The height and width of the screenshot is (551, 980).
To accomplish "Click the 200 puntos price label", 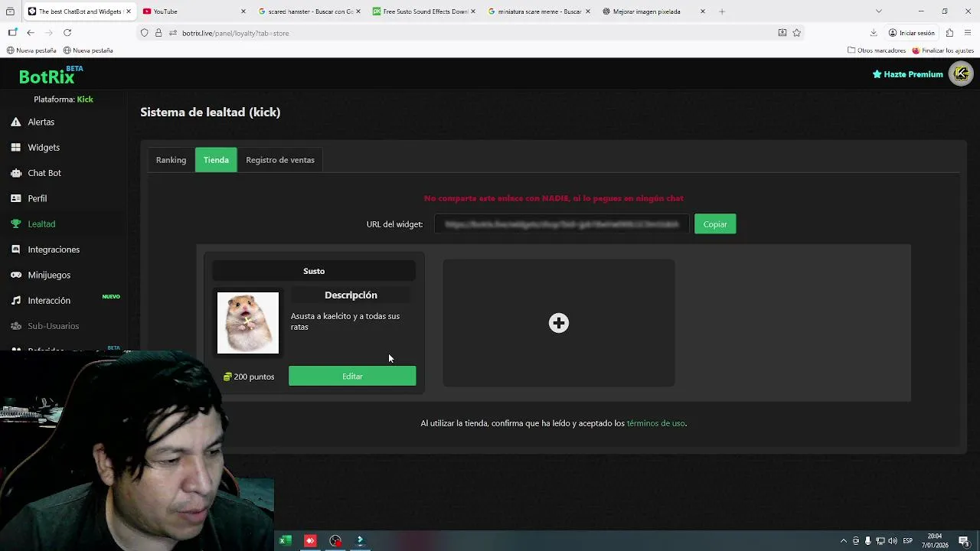I will pos(249,377).
